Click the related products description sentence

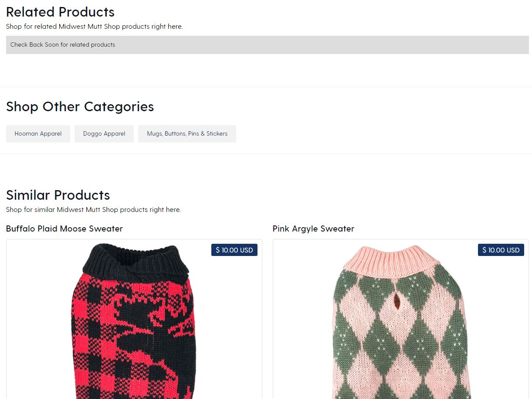[x=94, y=26]
